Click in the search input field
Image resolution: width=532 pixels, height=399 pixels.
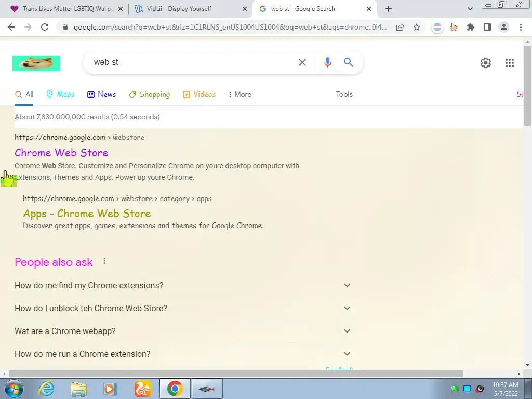pyautogui.click(x=193, y=62)
